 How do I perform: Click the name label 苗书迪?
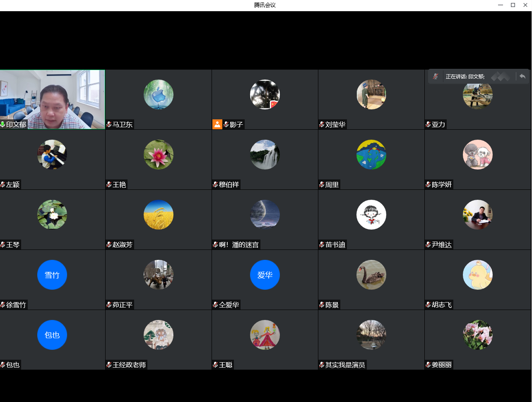[335, 245]
